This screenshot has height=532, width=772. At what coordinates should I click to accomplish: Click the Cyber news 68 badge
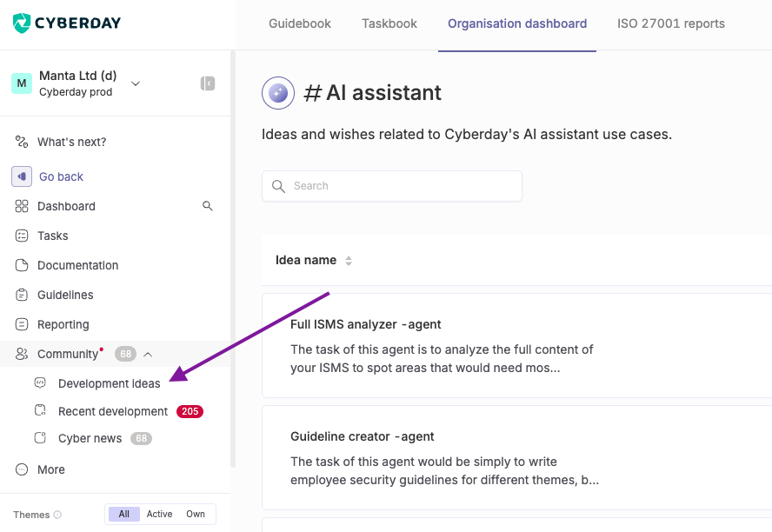(142, 438)
